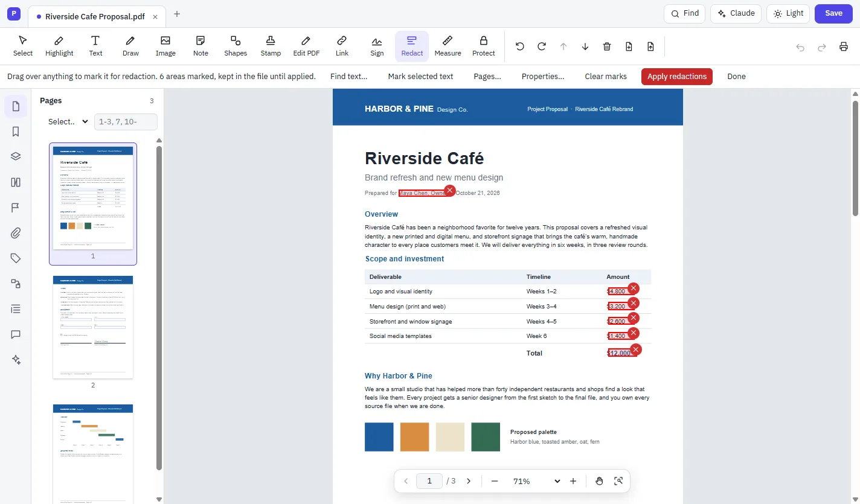Screen dimensions: 860x504
Task: Open the Image insert tool
Action: point(165,46)
